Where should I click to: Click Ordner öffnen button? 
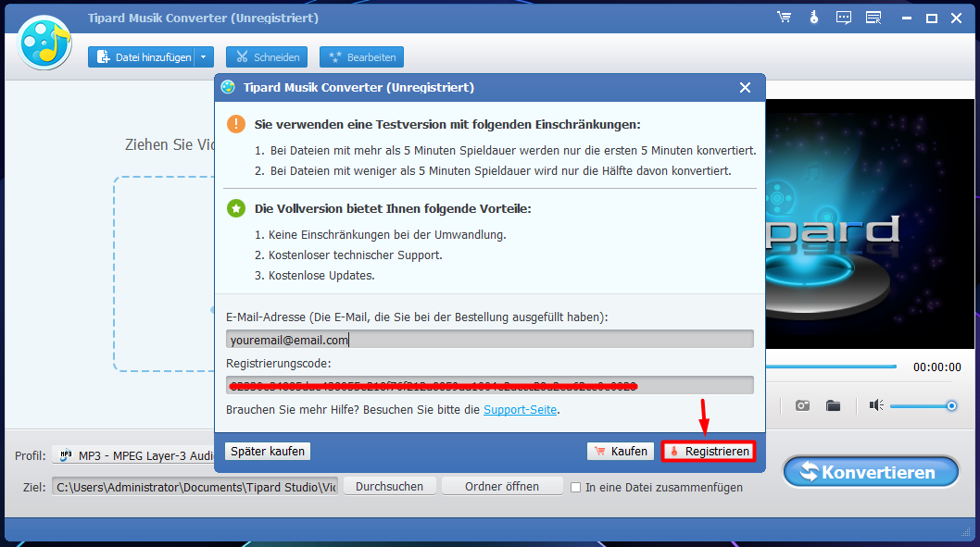(502, 487)
